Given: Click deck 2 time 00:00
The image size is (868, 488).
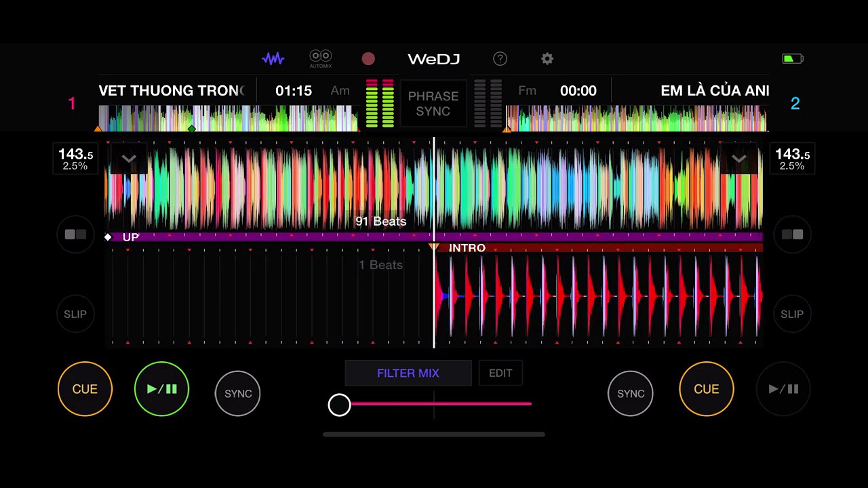Looking at the screenshot, I should pos(578,91).
